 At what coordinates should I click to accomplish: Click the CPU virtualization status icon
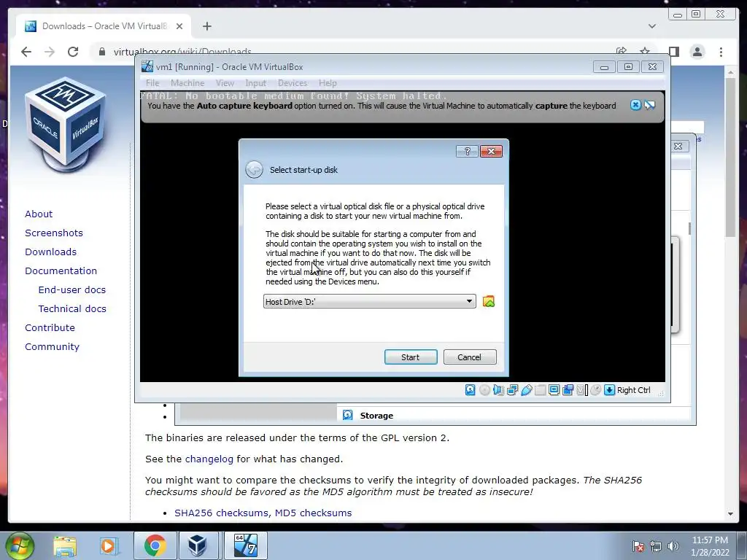(581, 390)
